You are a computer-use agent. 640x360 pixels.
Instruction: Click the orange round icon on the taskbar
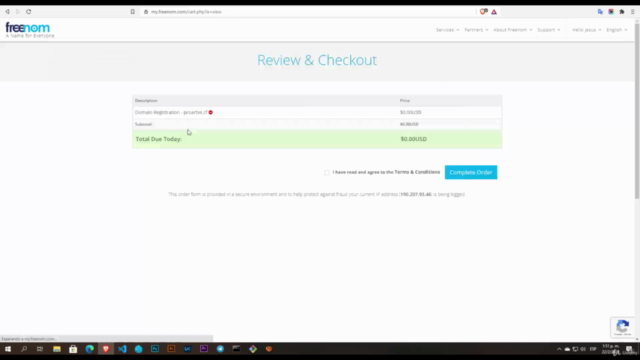269,349
